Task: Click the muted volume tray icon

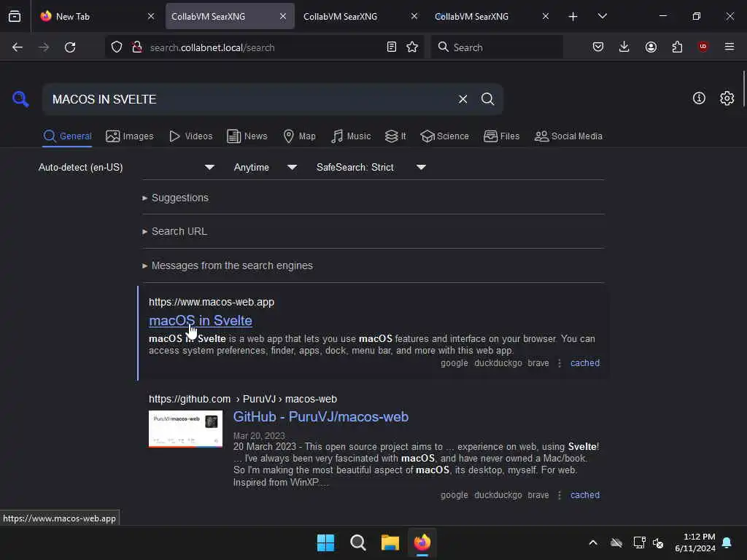Action: (x=659, y=542)
